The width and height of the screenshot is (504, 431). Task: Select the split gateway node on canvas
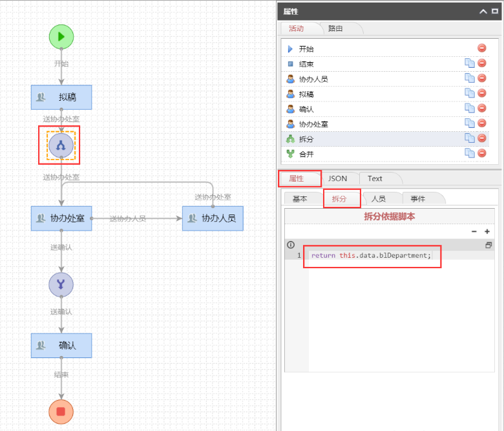pos(61,145)
